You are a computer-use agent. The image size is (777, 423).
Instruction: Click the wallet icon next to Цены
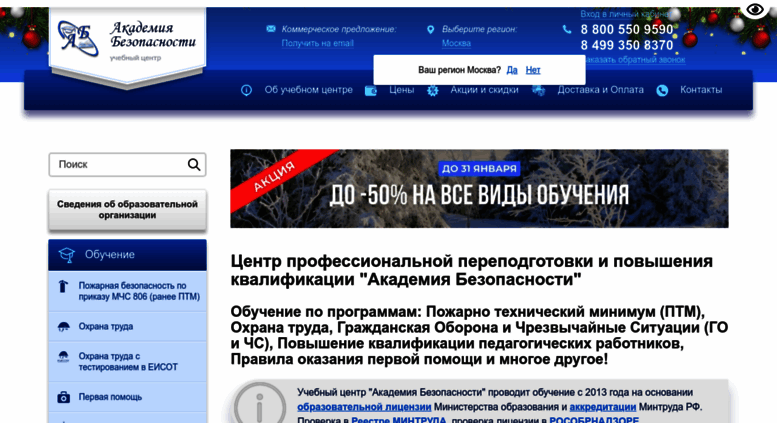pyautogui.click(x=371, y=91)
